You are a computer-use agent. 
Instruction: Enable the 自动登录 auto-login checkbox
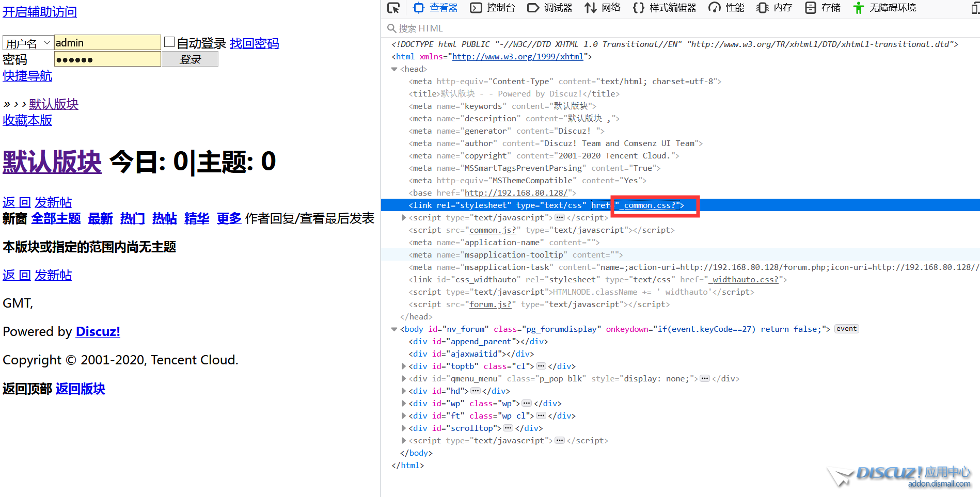coord(169,42)
